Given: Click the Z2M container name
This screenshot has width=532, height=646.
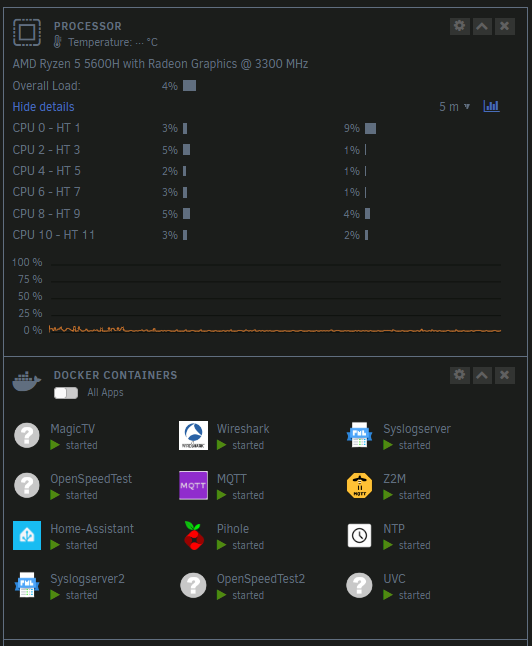Looking at the screenshot, I should (395, 479).
